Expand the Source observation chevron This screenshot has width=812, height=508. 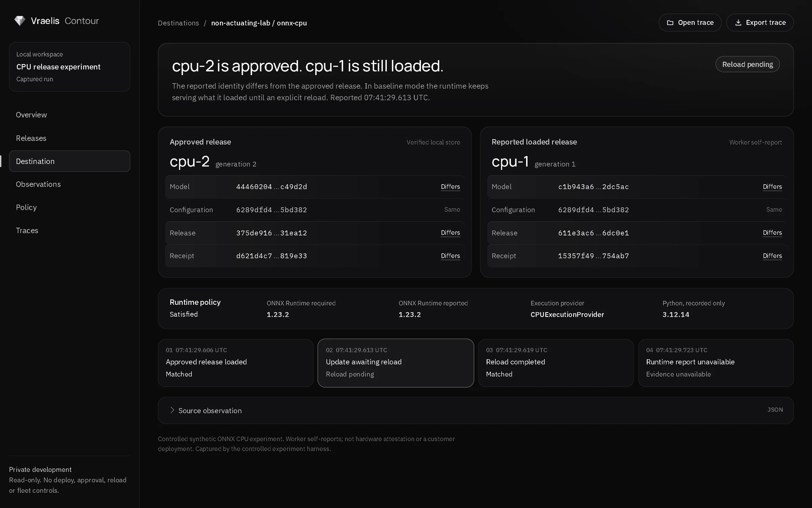(172, 410)
